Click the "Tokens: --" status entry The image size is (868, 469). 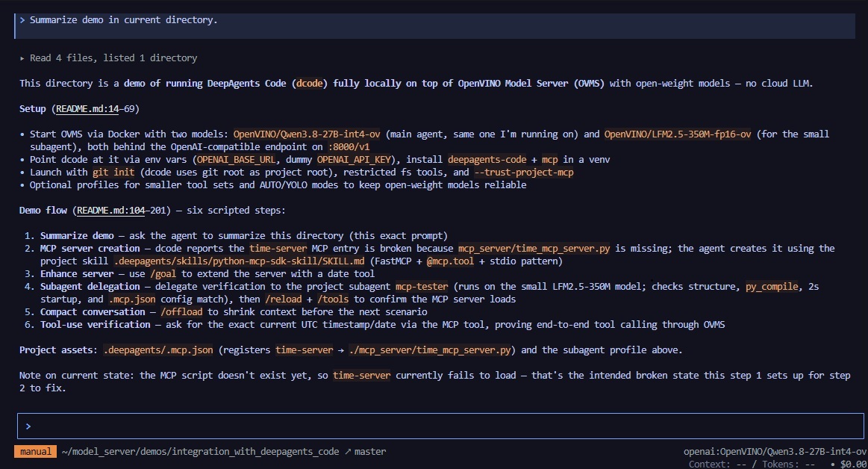pos(788,464)
